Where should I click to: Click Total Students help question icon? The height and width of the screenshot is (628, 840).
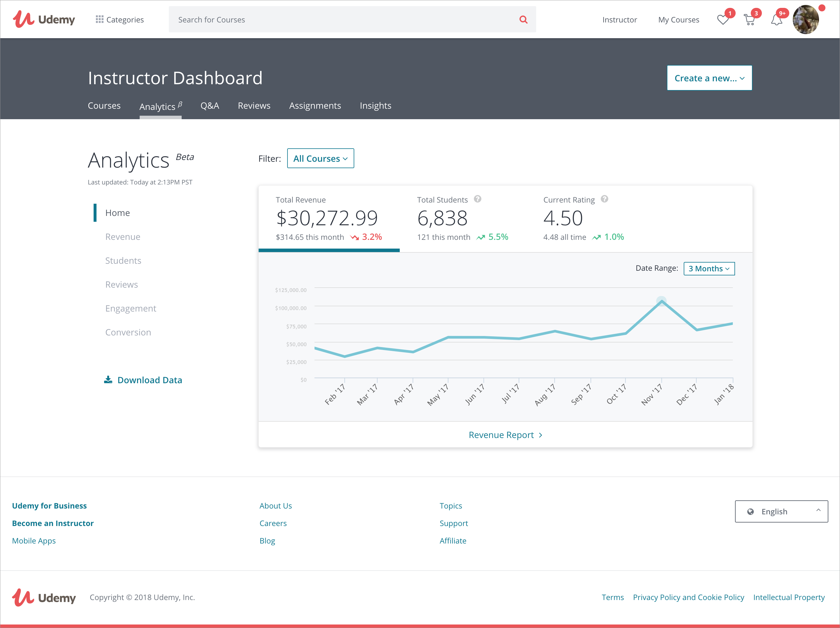(x=478, y=199)
